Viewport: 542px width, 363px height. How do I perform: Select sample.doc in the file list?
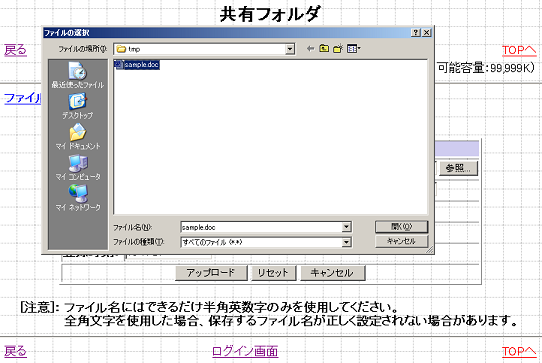click(x=137, y=65)
